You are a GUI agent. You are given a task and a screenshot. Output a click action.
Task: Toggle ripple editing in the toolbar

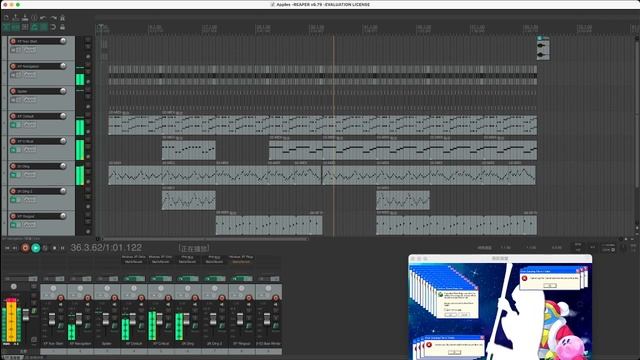tap(25, 27)
